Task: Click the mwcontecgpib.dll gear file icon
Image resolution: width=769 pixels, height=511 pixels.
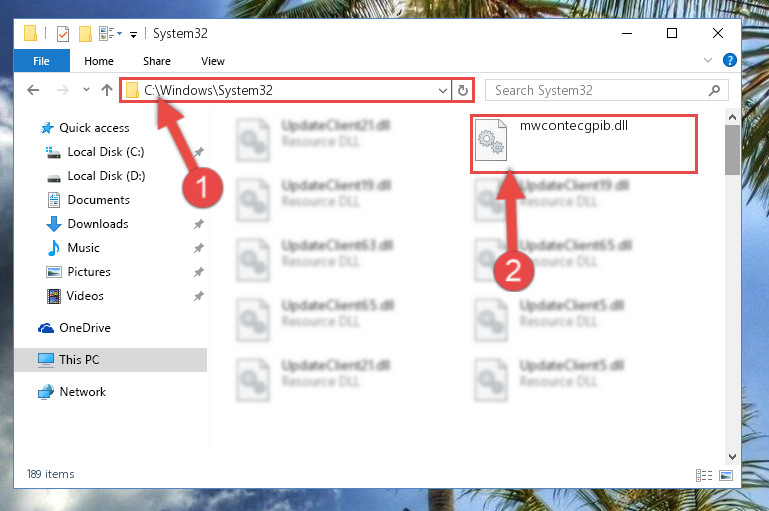Action: (x=491, y=140)
